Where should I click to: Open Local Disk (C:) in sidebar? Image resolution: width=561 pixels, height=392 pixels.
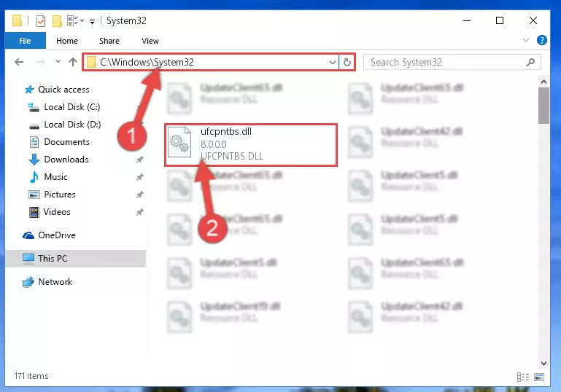(72, 107)
